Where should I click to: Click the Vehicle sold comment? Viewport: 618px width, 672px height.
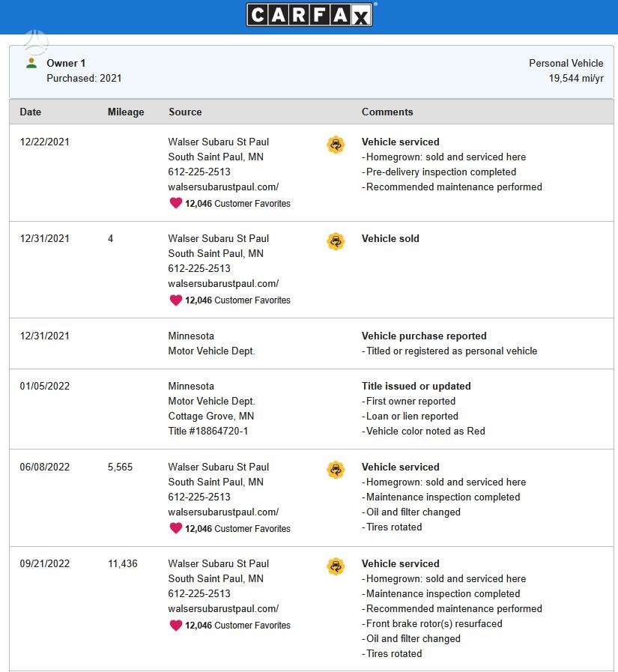coord(390,239)
